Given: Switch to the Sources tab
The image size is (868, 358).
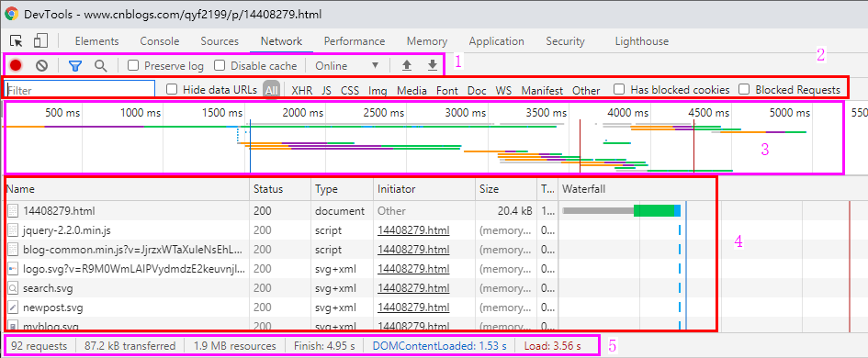Looking at the screenshot, I should coord(220,41).
